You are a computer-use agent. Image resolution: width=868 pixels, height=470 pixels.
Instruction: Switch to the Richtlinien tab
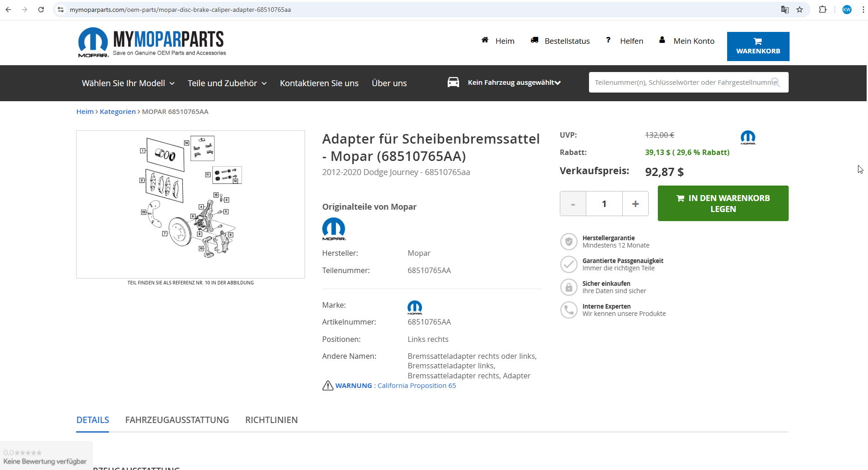click(x=271, y=420)
